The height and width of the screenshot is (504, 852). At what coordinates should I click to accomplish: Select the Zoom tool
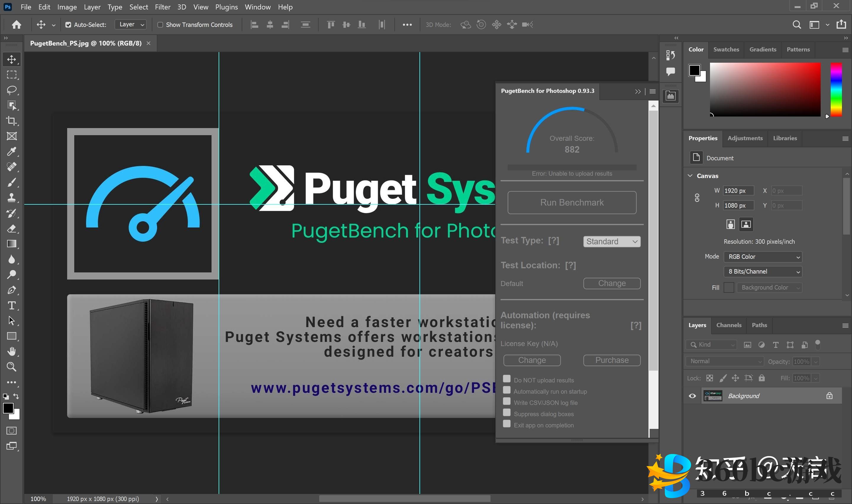point(12,367)
